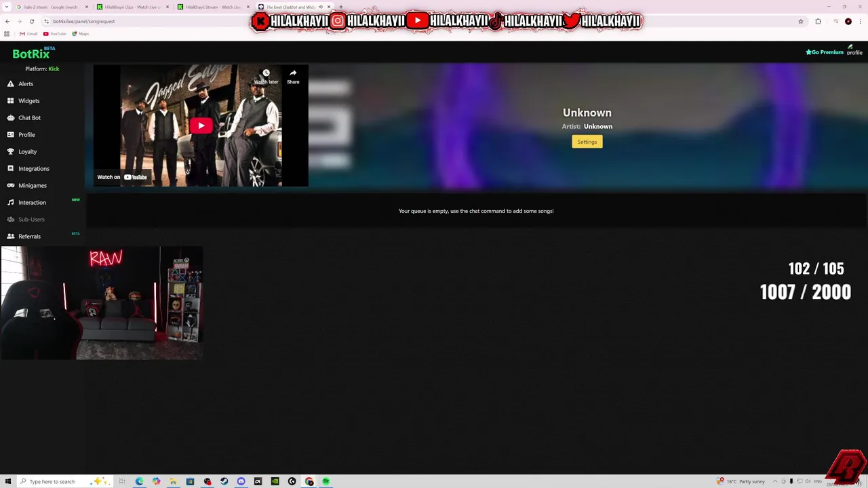Open Minigames in the sidebar
The image size is (868, 488).
pyautogui.click(x=32, y=186)
